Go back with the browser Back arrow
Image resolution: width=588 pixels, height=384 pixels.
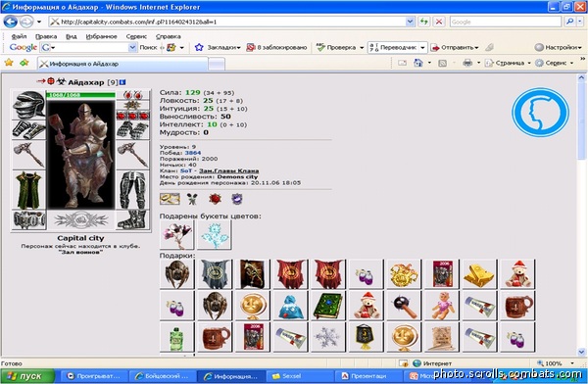(10, 22)
